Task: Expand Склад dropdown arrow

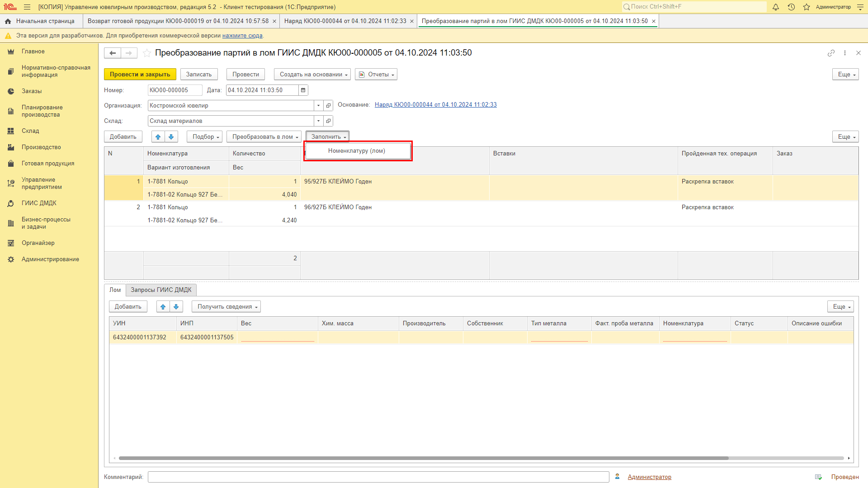Action: 319,121
